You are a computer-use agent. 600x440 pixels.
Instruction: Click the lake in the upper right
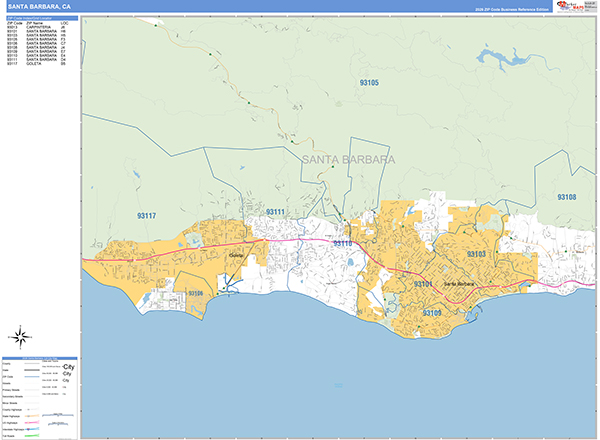pos(505,60)
